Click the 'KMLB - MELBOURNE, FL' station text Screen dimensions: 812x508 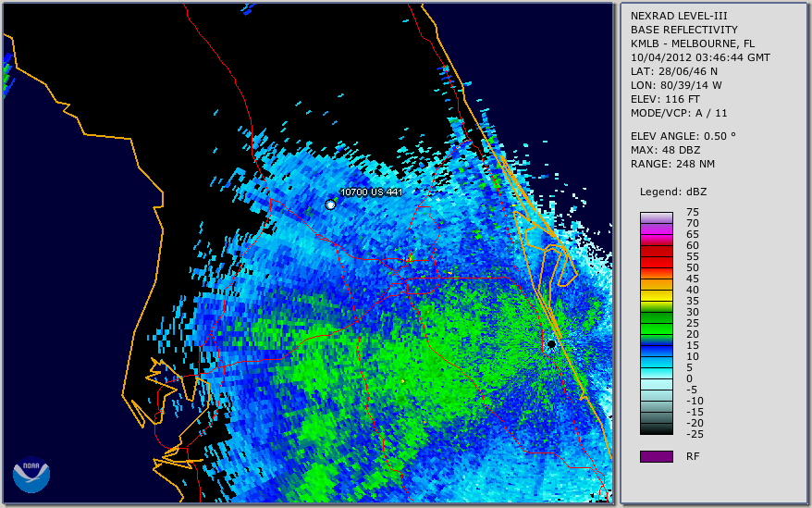693,43
